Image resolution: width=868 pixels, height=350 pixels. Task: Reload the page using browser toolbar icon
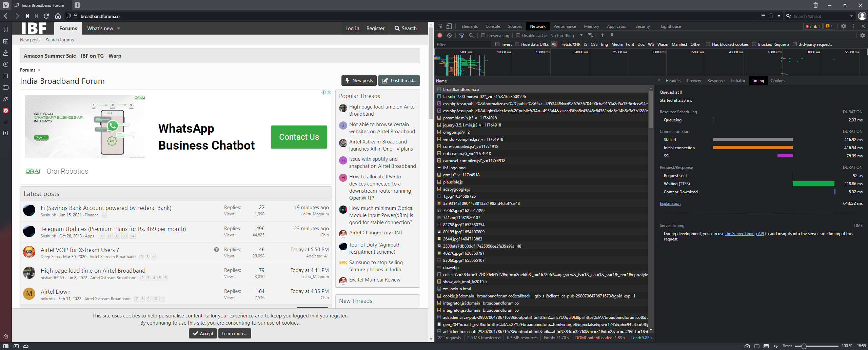coord(46,16)
